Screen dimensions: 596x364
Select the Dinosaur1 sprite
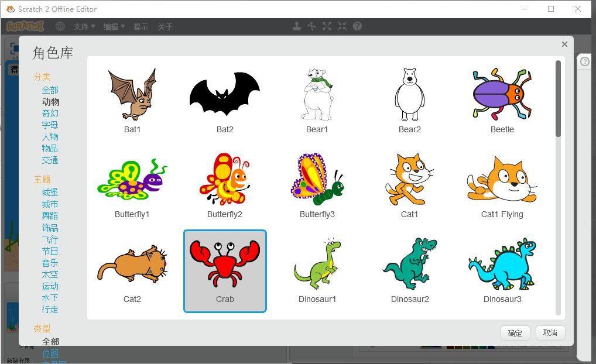click(x=317, y=272)
